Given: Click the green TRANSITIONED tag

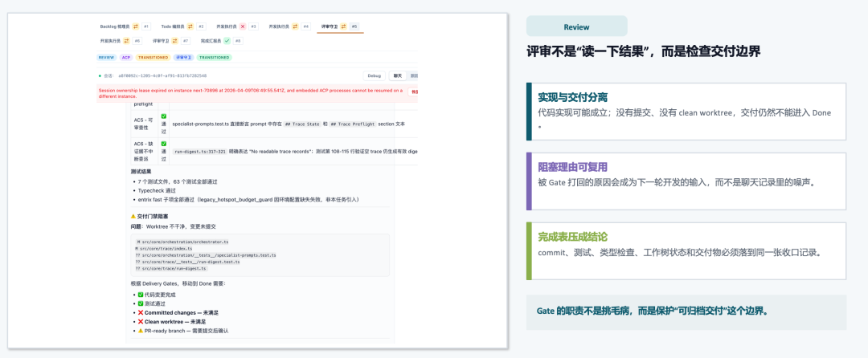Looking at the screenshot, I should coord(215,57).
